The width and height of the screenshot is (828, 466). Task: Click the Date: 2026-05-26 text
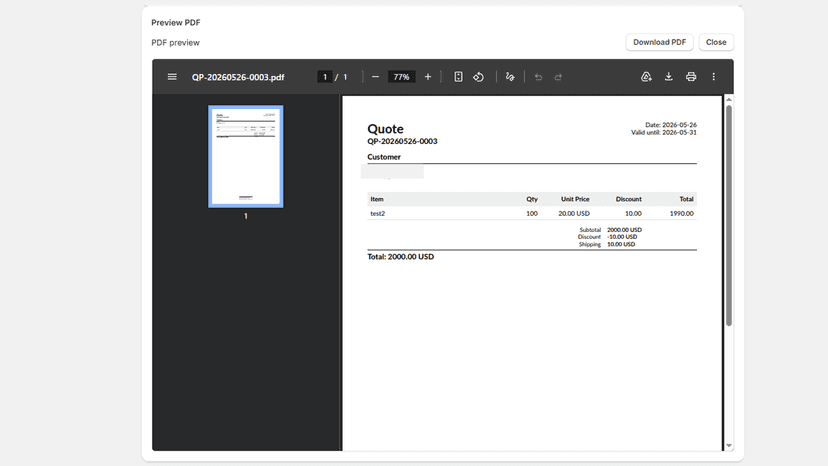671,125
